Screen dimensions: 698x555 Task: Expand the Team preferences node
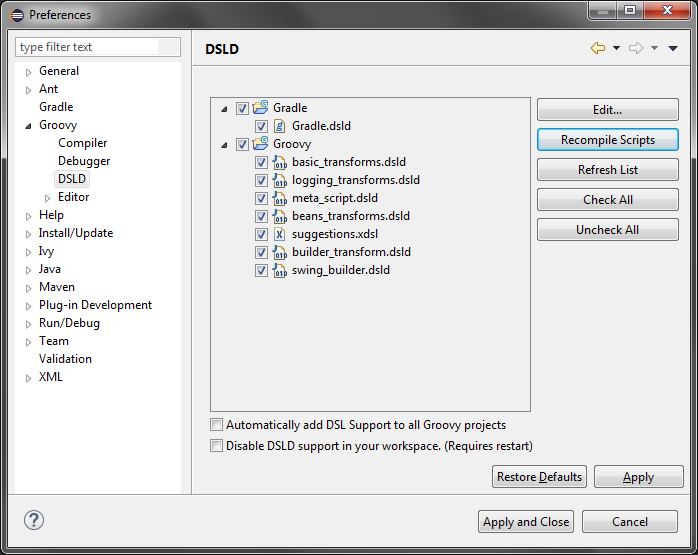(x=28, y=342)
